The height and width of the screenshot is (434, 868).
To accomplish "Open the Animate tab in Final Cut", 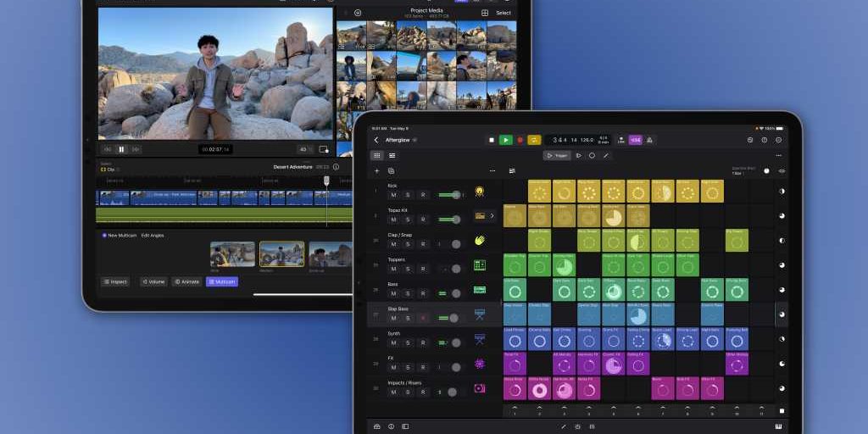I will pos(186,281).
